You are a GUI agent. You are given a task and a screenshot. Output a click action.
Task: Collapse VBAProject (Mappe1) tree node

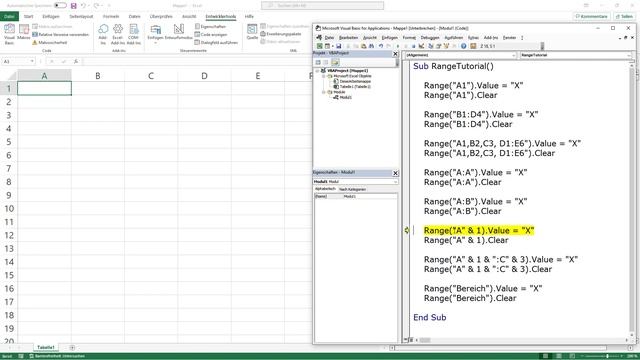point(318,71)
